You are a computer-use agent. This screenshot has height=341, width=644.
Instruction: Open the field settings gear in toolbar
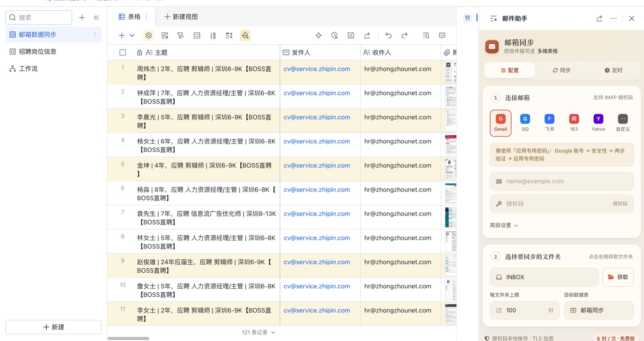pos(149,35)
